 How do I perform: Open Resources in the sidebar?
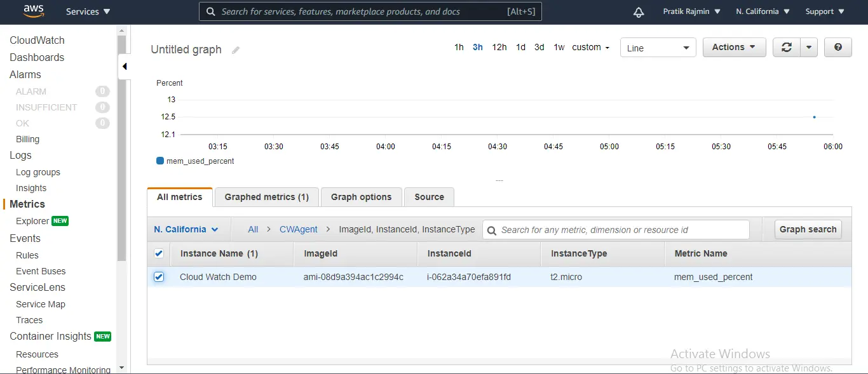pyautogui.click(x=37, y=354)
